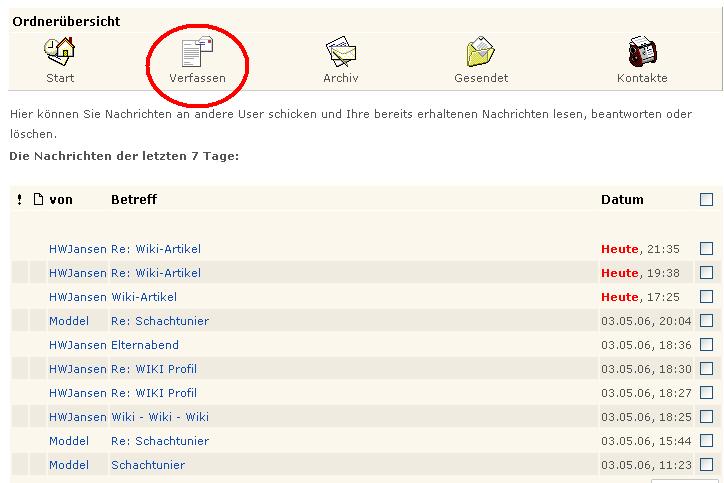Viewport: 724px width, 483px height.
Task: Toggle the select-all checkbox in header
Action: click(x=707, y=200)
